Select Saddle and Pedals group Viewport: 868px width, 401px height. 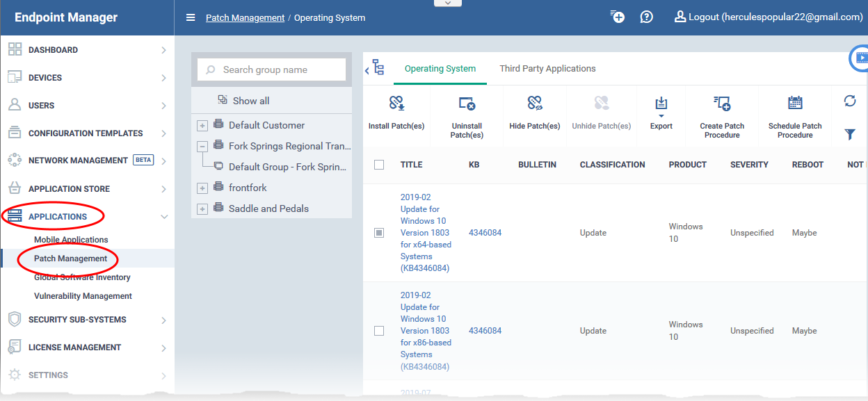268,208
